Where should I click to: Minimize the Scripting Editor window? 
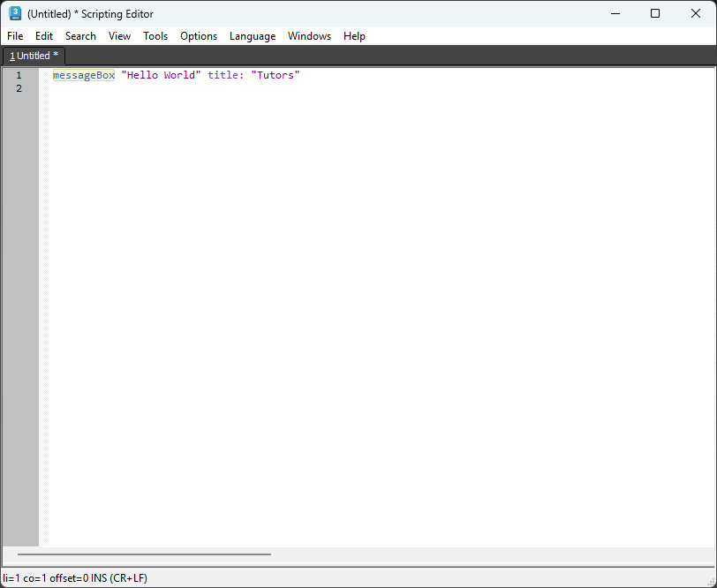tap(615, 13)
